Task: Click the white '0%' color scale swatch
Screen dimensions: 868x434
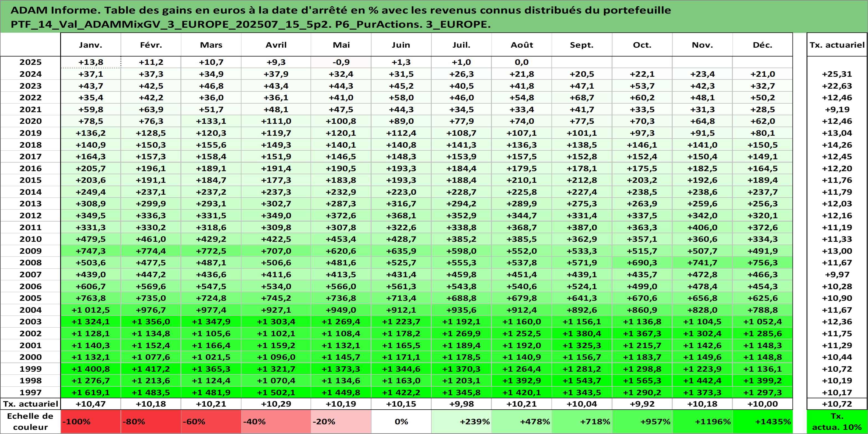Action: coord(401,422)
